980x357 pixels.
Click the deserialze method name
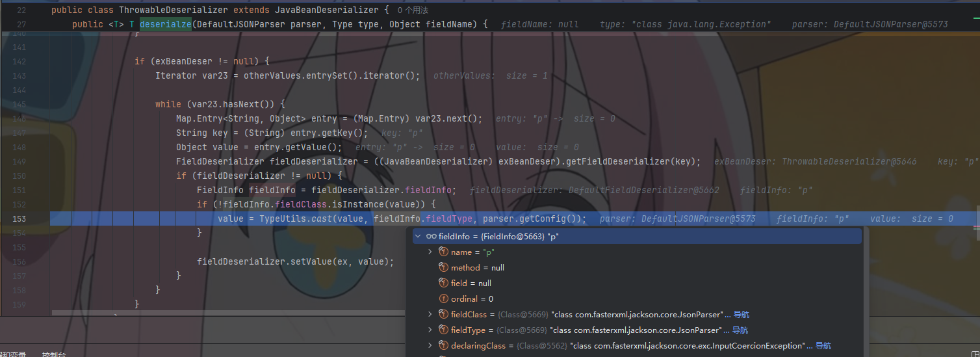(x=166, y=24)
